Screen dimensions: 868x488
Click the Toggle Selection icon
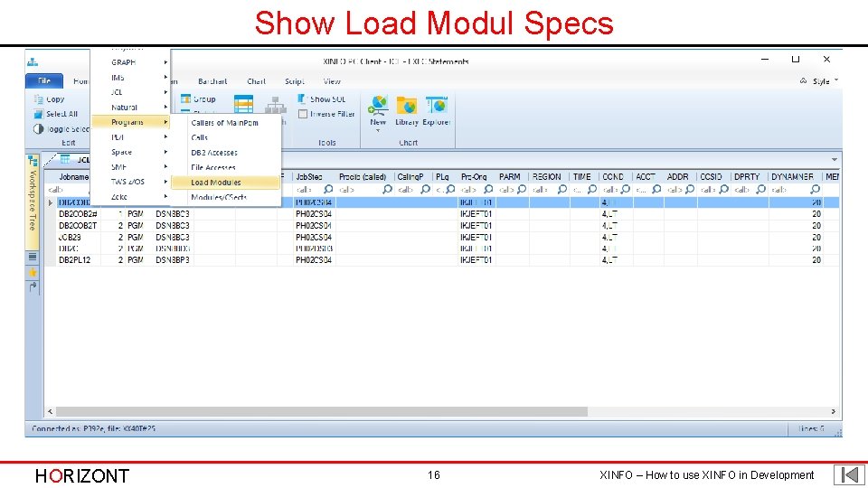[x=38, y=129]
